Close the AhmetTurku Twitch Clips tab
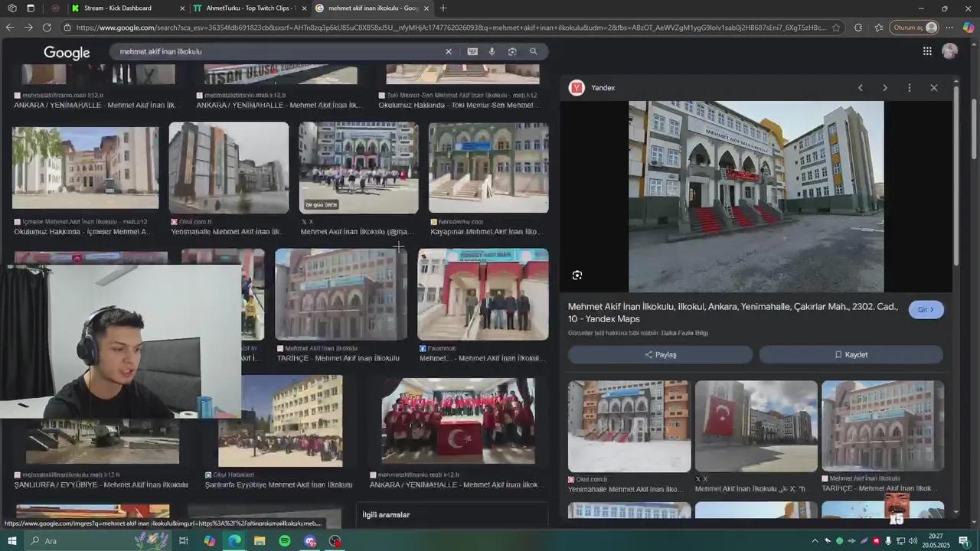The width and height of the screenshot is (980, 551). 305,8
